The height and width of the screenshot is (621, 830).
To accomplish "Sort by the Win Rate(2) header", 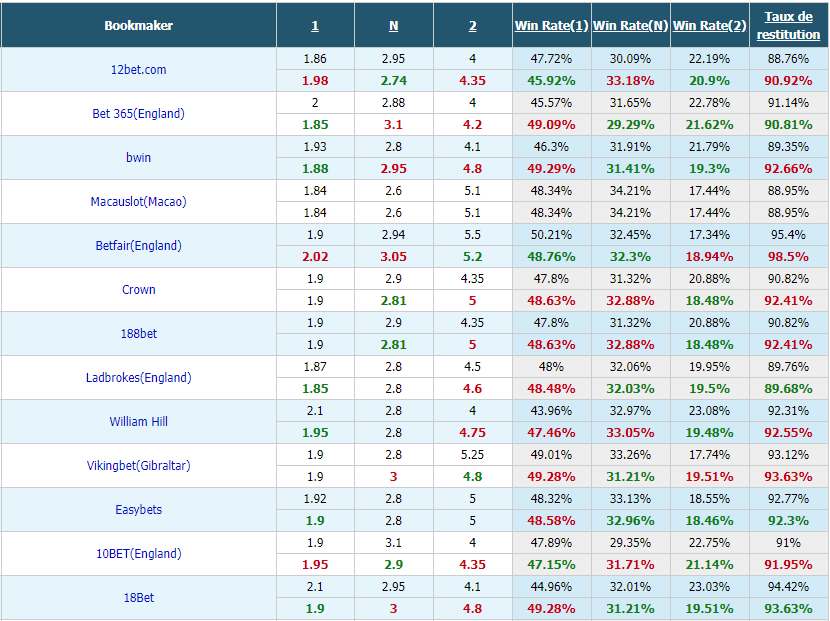I will 709,25.
